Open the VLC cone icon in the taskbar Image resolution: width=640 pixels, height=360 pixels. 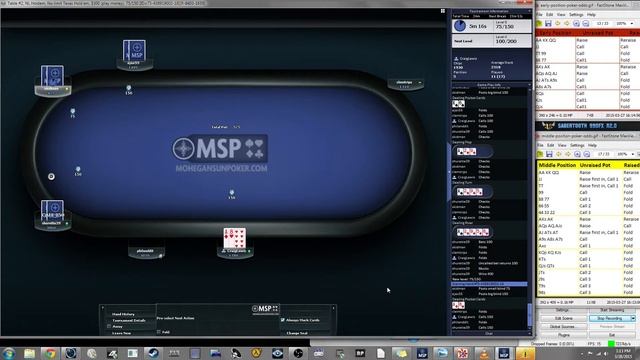(x=483, y=353)
